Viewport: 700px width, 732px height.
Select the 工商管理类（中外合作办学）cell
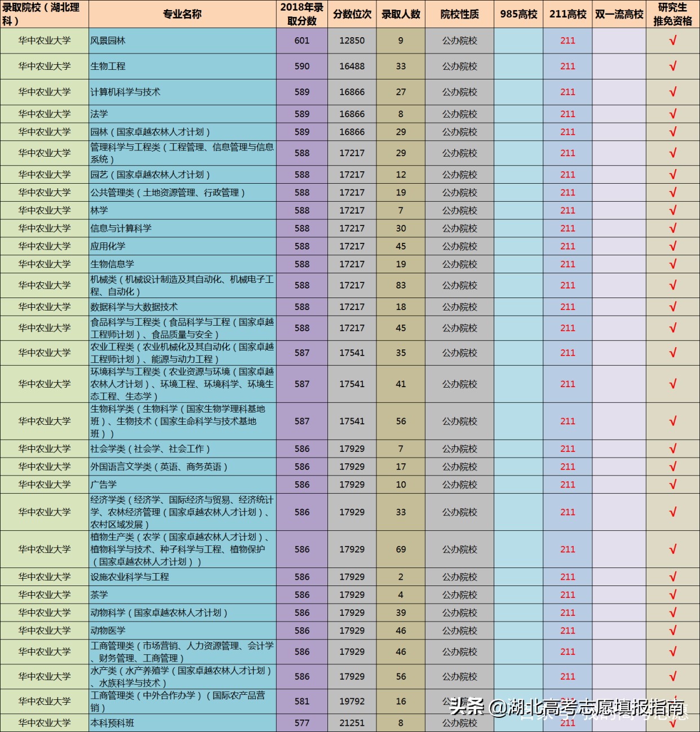182,702
